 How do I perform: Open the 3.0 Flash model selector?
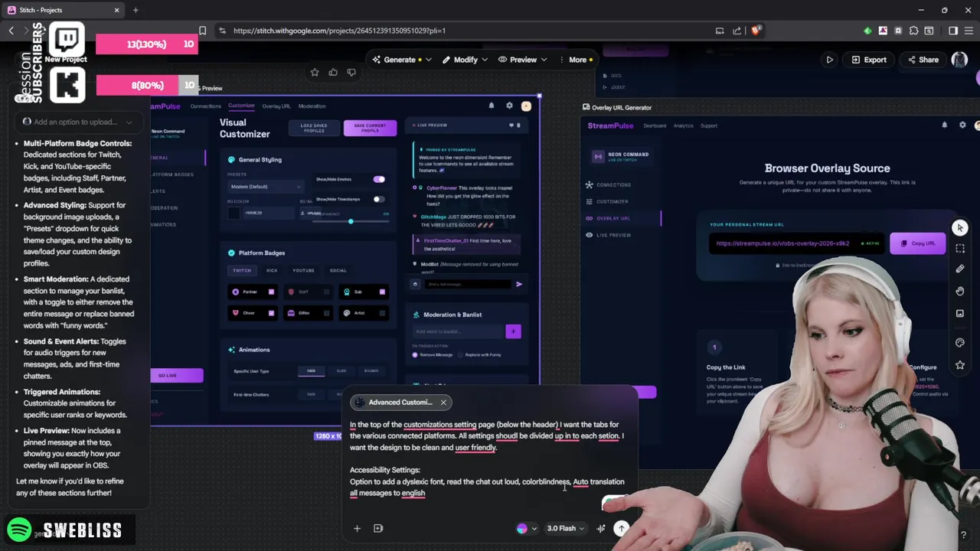point(565,528)
